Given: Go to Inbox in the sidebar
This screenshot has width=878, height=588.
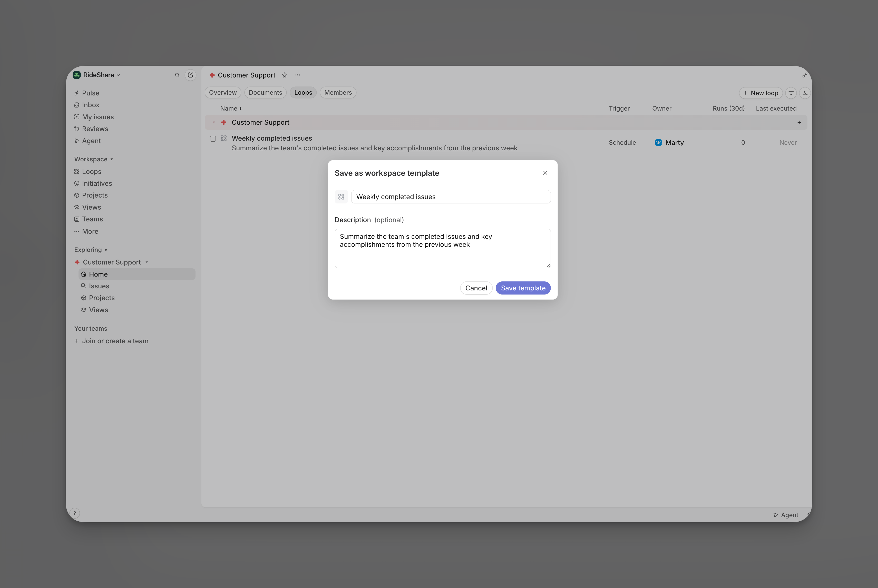Looking at the screenshot, I should pyautogui.click(x=87, y=105).
